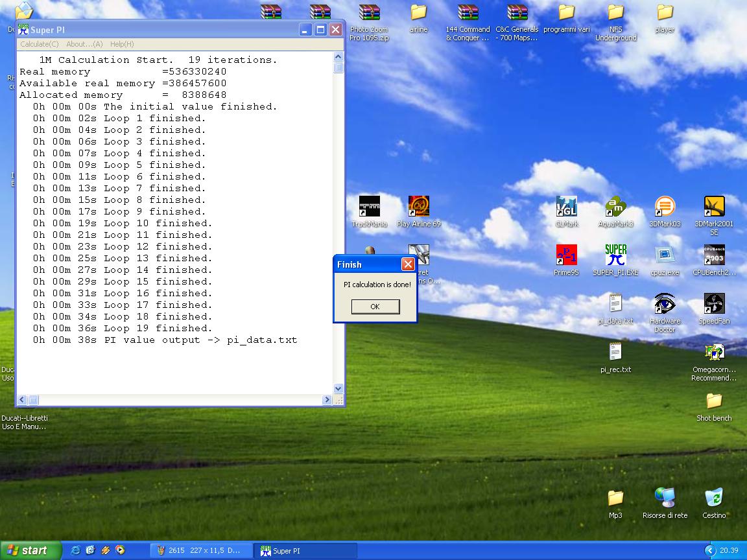Click the 'Allocated memory = 8388648' line

(x=123, y=95)
